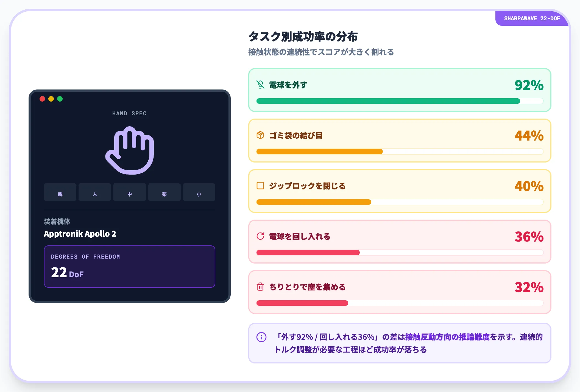Click the 44% success value

click(529, 136)
